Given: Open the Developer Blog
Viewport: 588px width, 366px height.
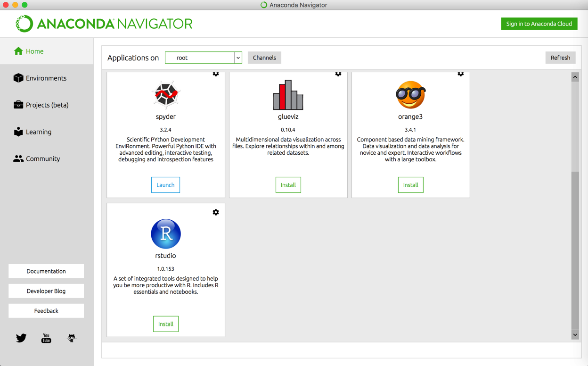Looking at the screenshot, I should (46, 291).
